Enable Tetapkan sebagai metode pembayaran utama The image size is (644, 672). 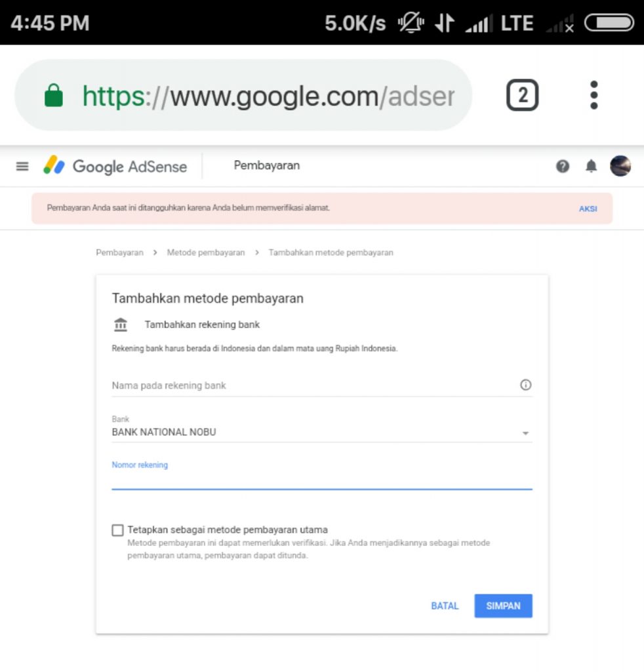pos(117,530)
